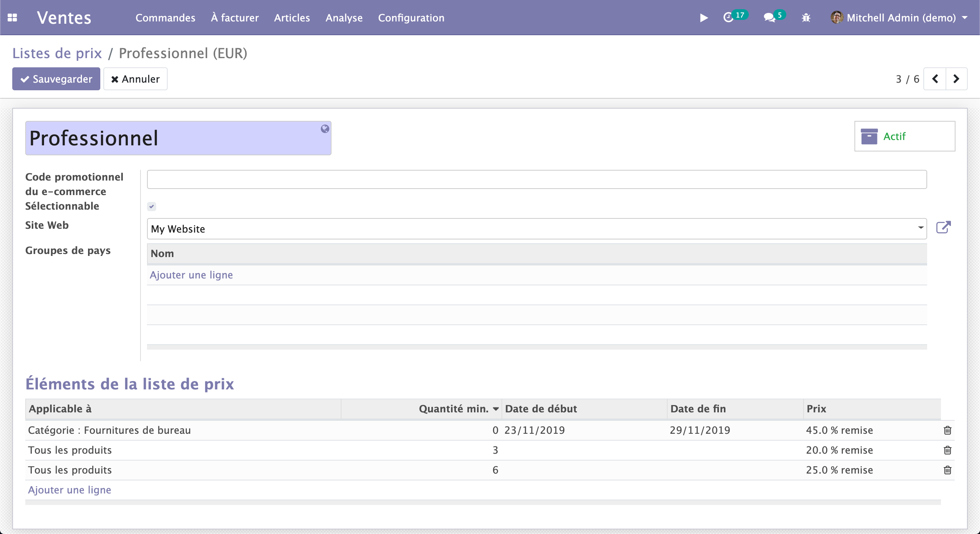Click the play launch icon in top bar
The height and width of the screenshot is (534, 980).
pyautogui.click(x=704, y=18)
